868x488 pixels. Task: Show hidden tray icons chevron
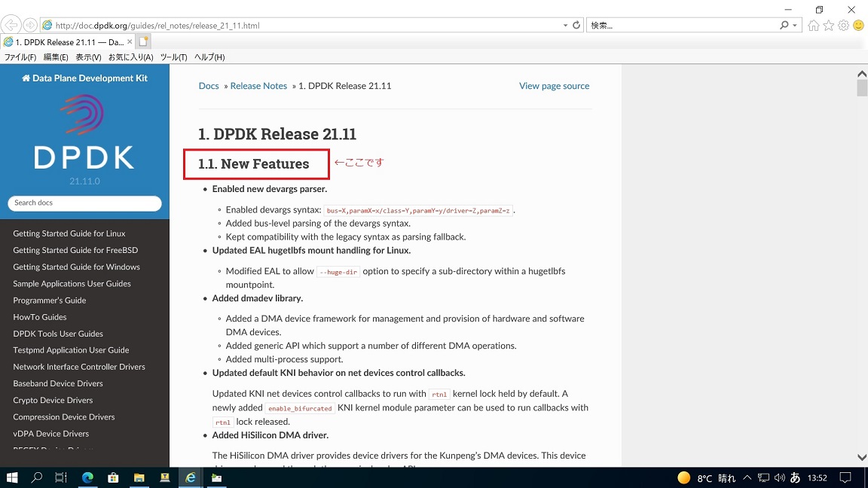[x=747, y=477]
